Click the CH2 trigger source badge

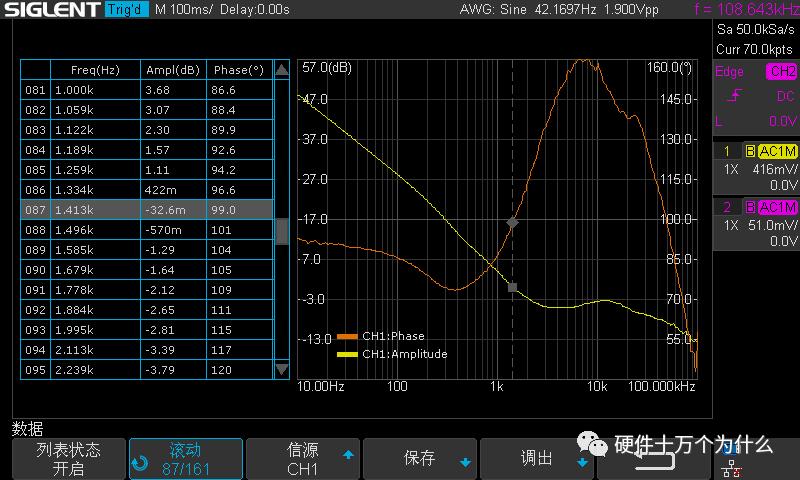tap(782, 71)
